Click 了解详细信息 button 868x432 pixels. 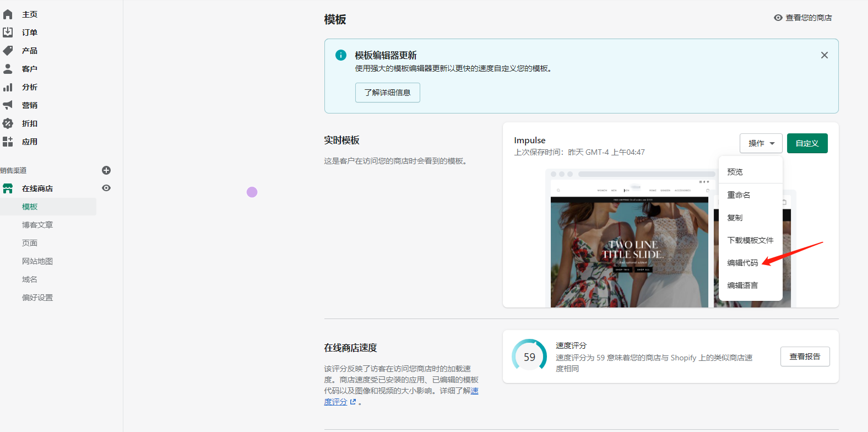(388, 93)
